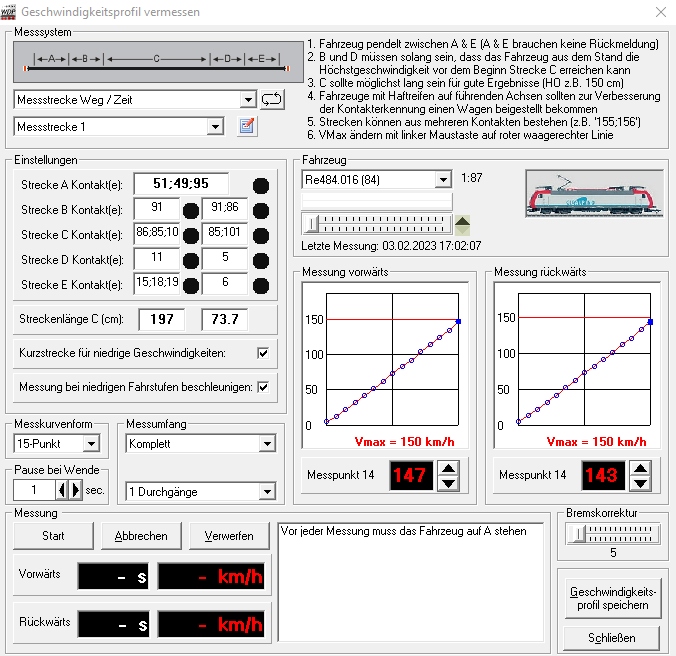Screen dimensions: 676x656
Task: Click the swap direction arrows icon
Action: [x=272, y=100]
